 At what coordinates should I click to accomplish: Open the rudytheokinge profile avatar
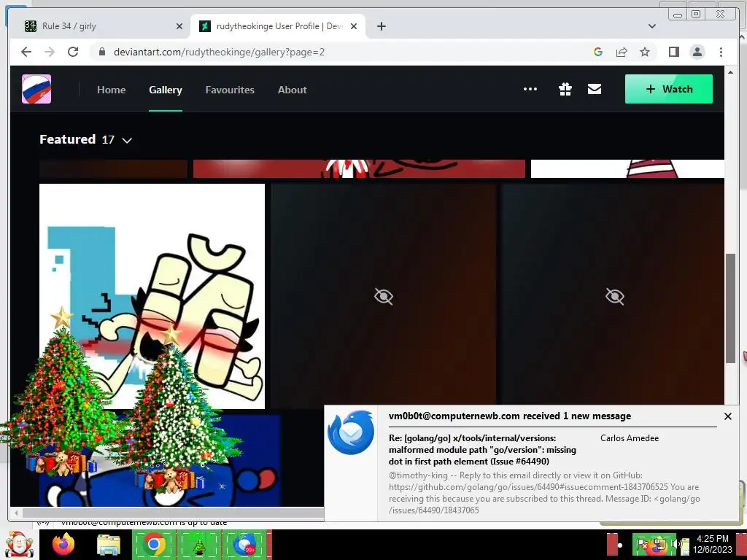36,89
